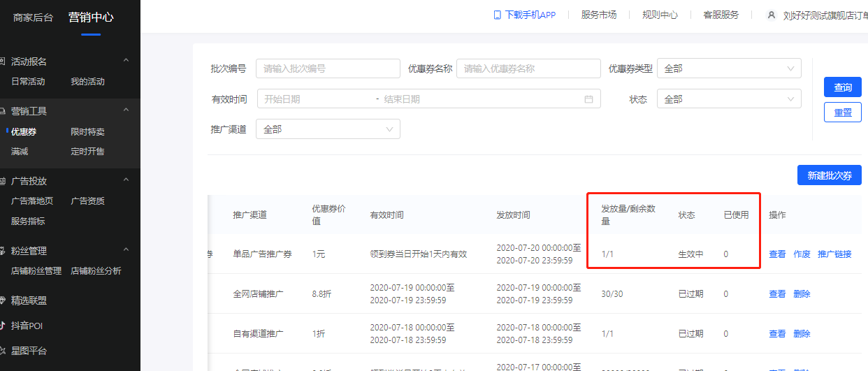The height and width of the screenshot is (371, 868).
Task: Switch to the 商家后台 tab
Action: click(33, 17)
